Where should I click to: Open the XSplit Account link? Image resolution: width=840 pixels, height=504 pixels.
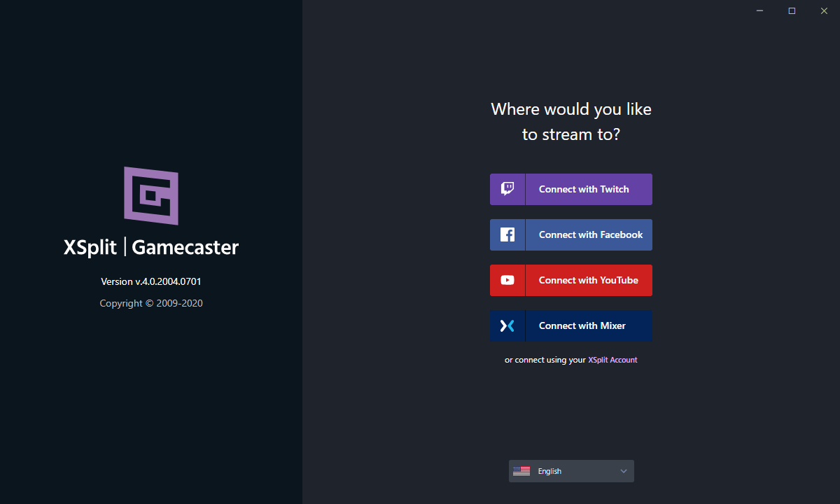pyautogui.click(x=612, y=360)
